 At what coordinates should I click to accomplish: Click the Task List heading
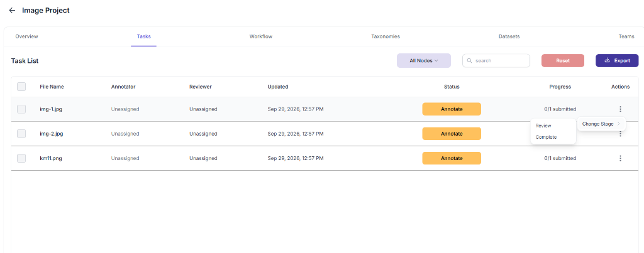pos(25,61)
